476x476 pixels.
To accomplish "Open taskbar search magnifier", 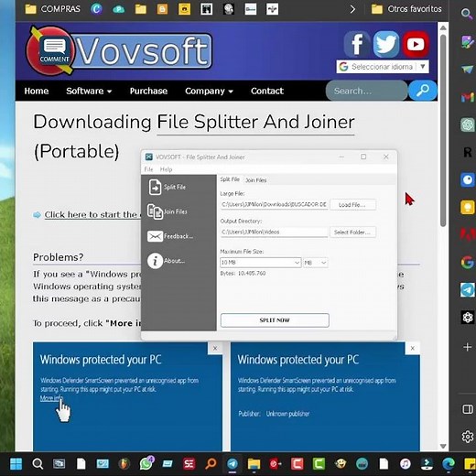I will click(38, 464).
